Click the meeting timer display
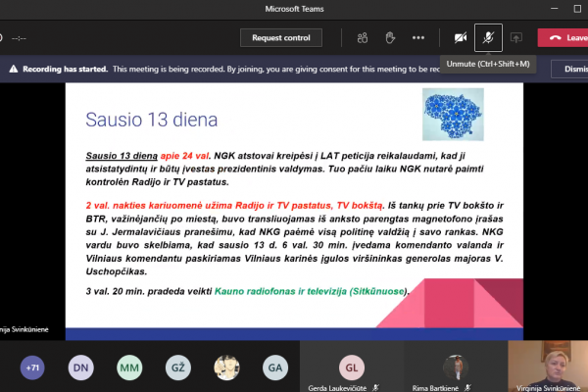Image resolution: width=588 pixels, height=392 pixels. pyautogui.click(x=19, y=38)
